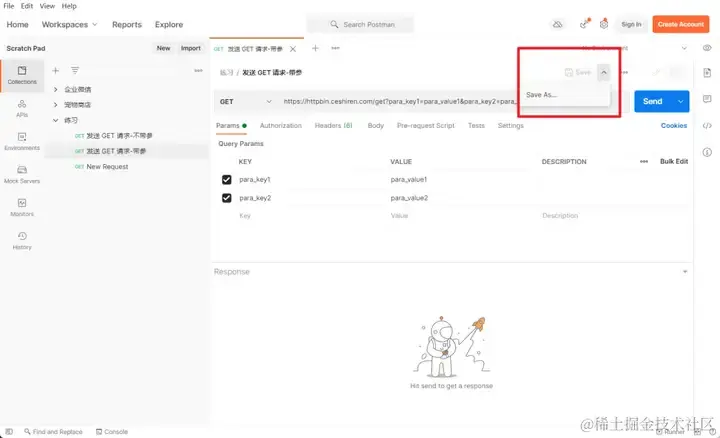Click the environment quick look eye icon
This screenshot has height=438, width=720.
pyautogui.click(x=707, y=48)
